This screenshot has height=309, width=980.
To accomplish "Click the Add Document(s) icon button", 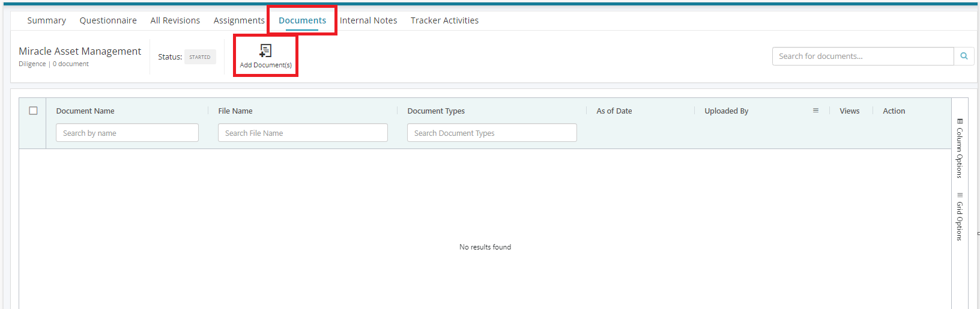I will (x=265, y=56).
